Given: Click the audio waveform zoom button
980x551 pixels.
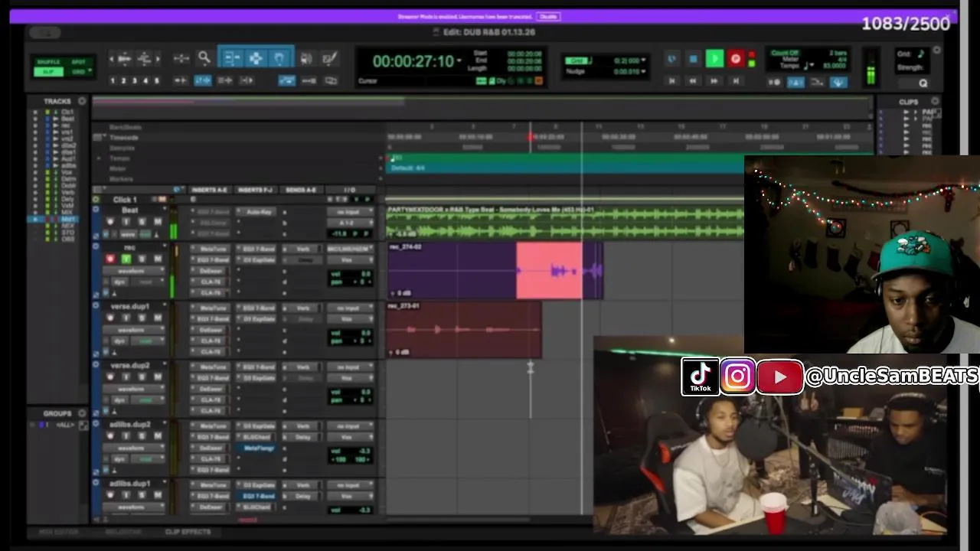Looking at the screenshot, I should [x=125, y=59].
